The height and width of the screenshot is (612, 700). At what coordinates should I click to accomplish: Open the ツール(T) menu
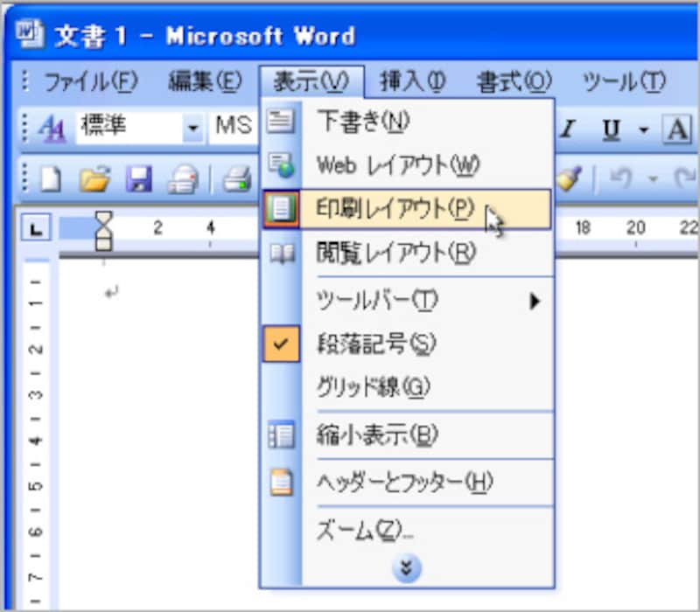(624, 81)
